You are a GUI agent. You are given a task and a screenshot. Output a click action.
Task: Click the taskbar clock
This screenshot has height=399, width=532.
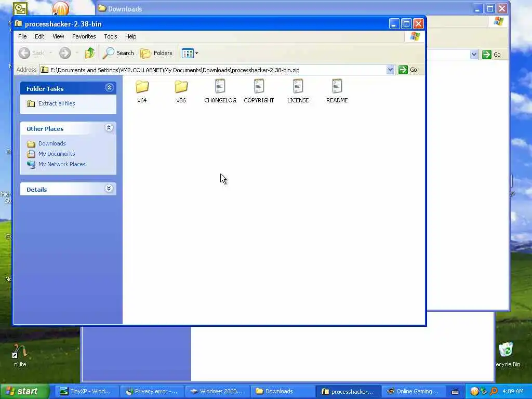tap(513, 391)
